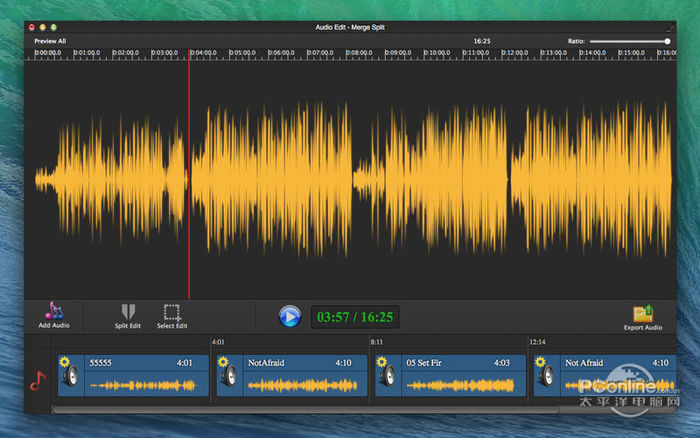Click the gear on the 55555 clip

point(64,362)
